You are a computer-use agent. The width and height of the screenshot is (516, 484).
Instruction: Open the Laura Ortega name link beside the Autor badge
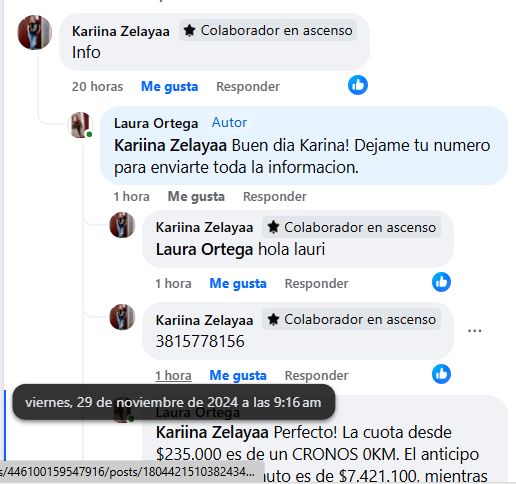156,123
